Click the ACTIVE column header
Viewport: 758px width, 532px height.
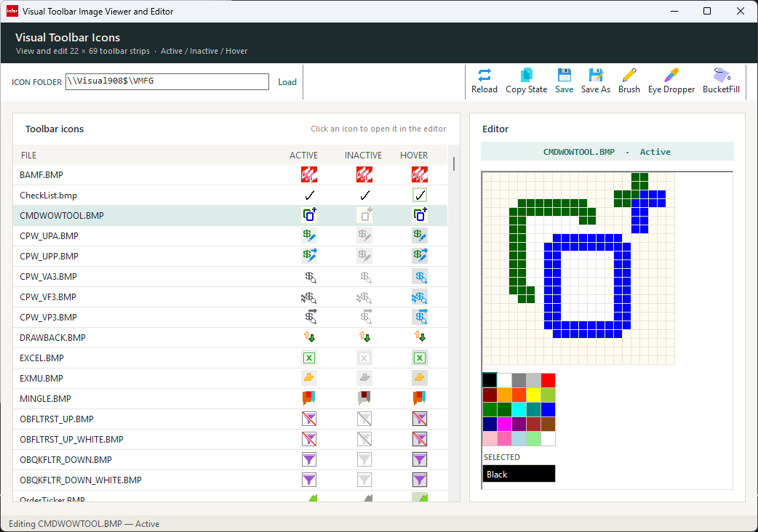click(x=303, y=156)
